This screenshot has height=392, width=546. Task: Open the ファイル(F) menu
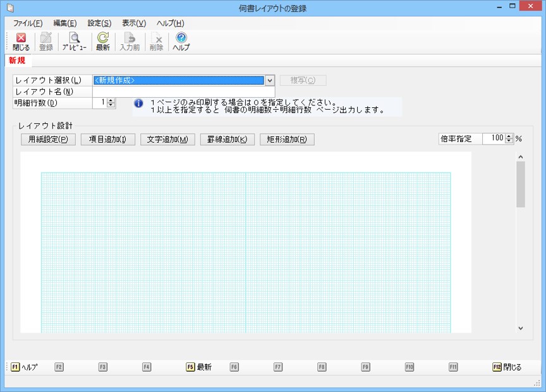point(28,23)
